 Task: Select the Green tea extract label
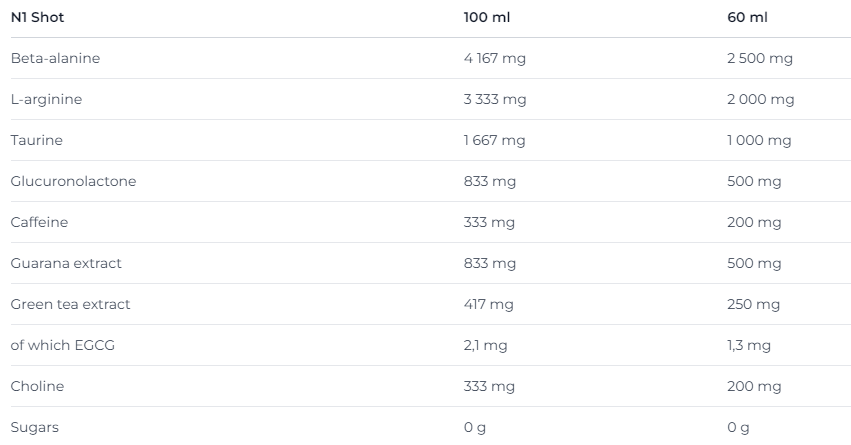tap(70, 304)
